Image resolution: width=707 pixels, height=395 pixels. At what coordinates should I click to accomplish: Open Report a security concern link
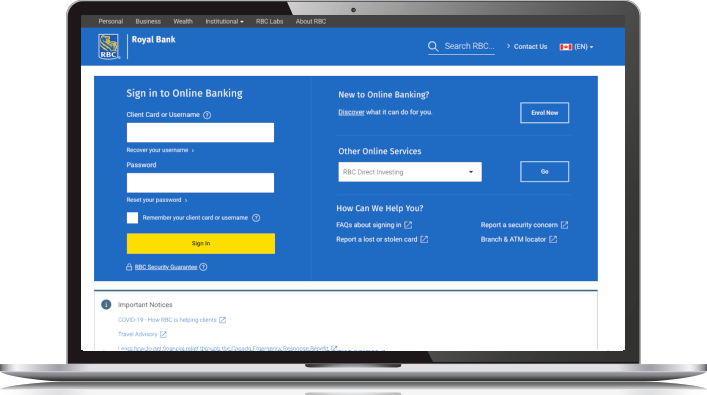519,225
